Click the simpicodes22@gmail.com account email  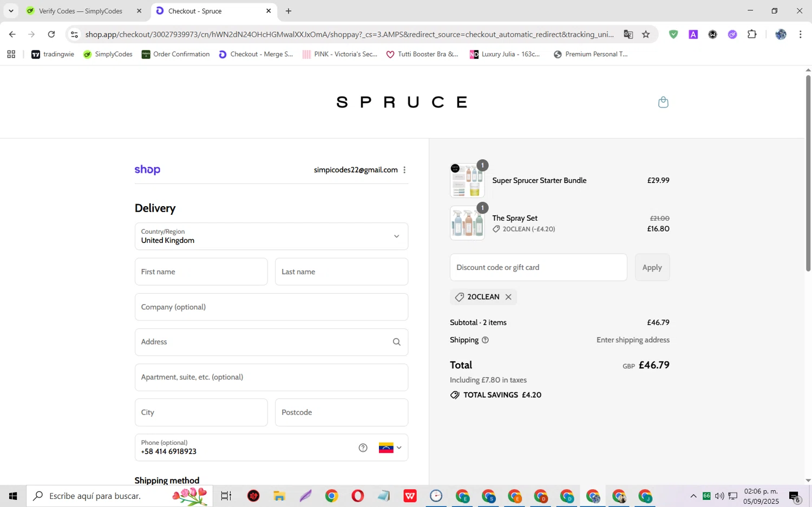(356, 170)
